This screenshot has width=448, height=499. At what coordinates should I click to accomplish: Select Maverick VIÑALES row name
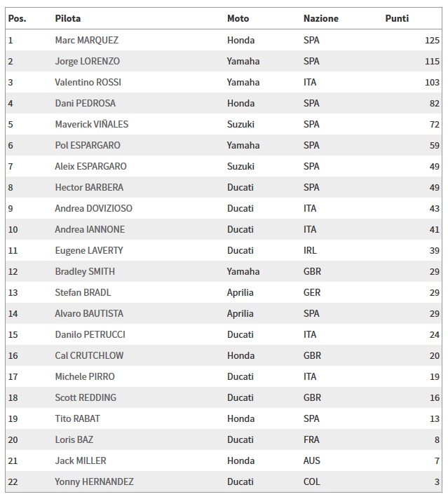click(x=91, y=124)
